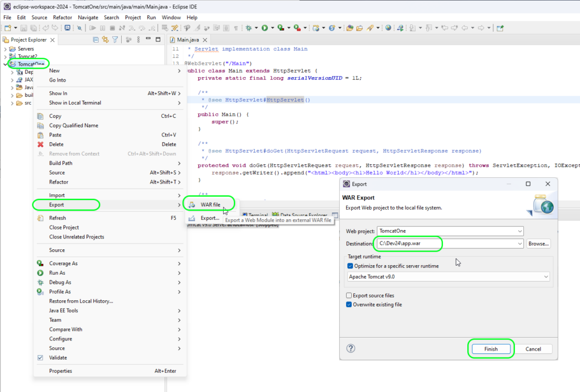The width and height of the screenshot is (580, 392).
Task: Click Properties in context menu
Action: (110, 371)
